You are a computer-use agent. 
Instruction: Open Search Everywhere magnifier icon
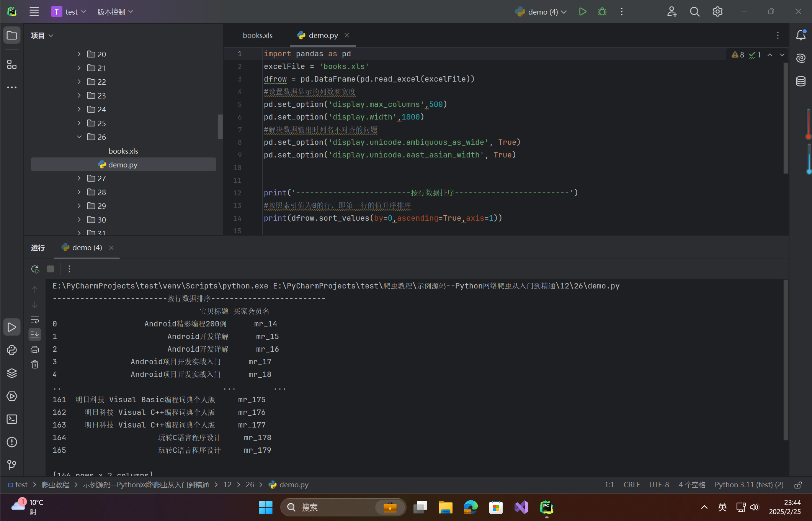tap(694, 12)
